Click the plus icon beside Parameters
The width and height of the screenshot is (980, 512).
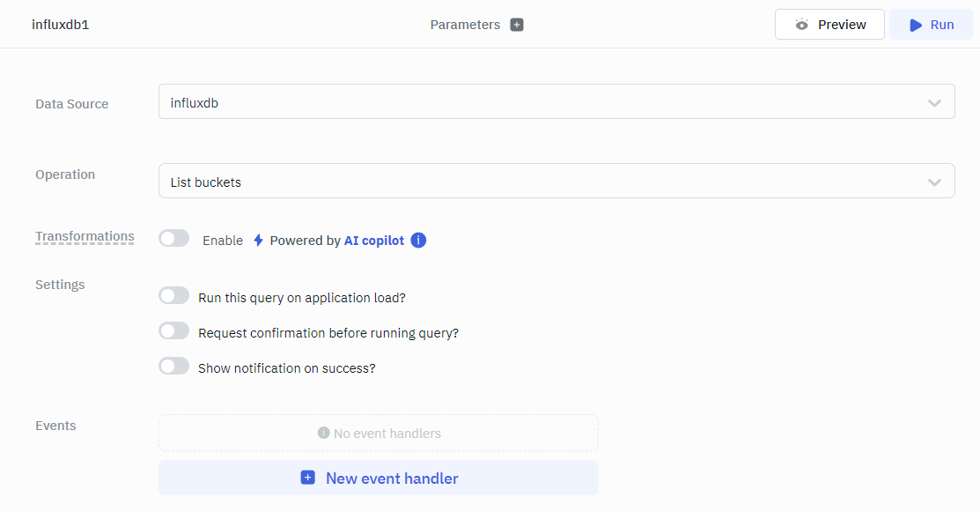pos(517,25)
